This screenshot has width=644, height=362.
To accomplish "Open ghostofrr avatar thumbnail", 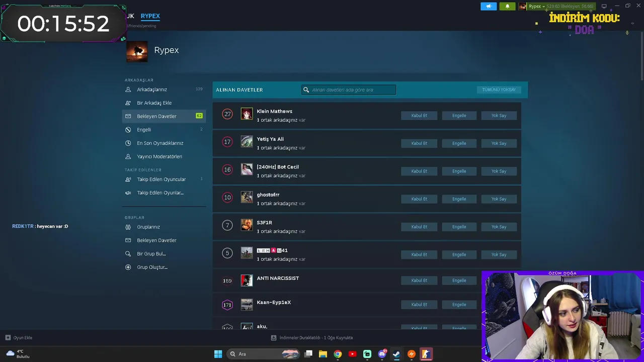I will (247, 198).
